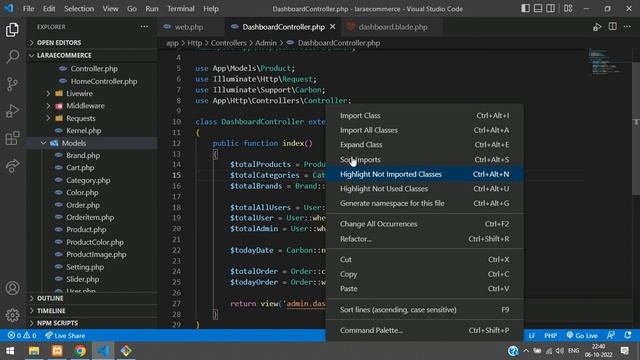Open the Extensions view
The width and height of the screenshot is (640, 360).
tap(12, 138)
